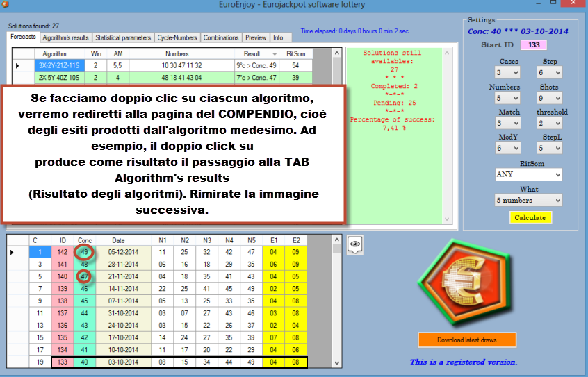Click the date cell 10-10-2014
The image size is (588, 377).
click(124, 350)
